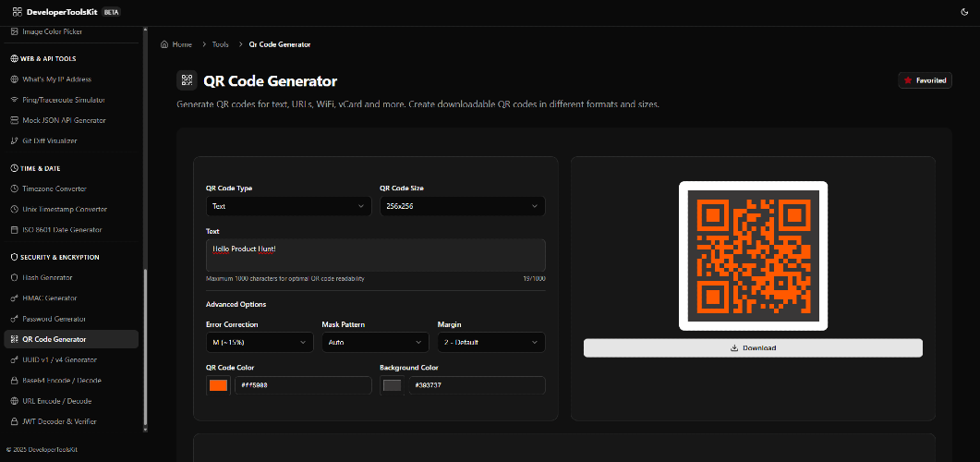Open the Mask Pattern dropdown
Screen dimensions: 980x462
point(376,343)
